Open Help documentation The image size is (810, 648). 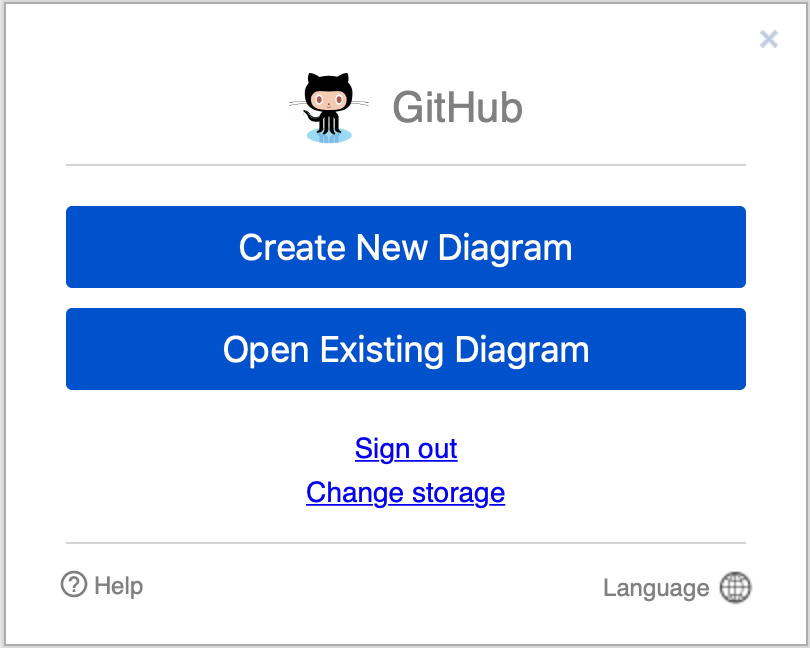click(x=101, y=585)
